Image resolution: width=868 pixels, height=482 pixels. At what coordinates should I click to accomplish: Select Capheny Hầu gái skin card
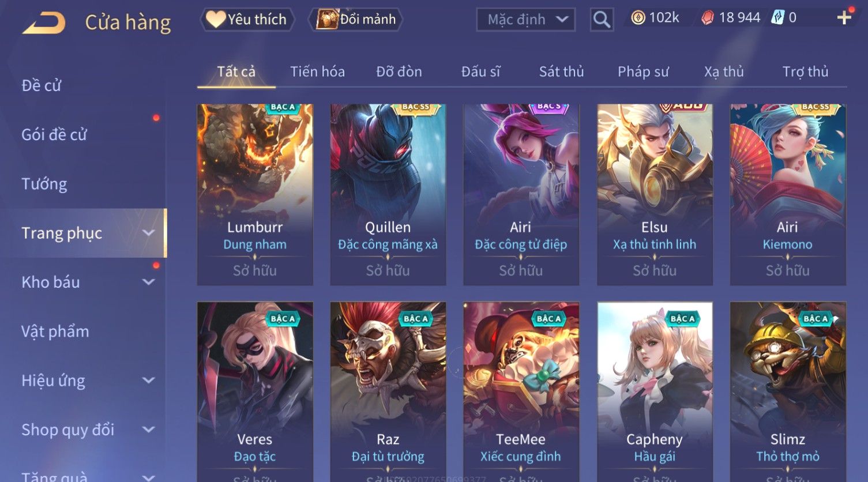tap(655, 392)
